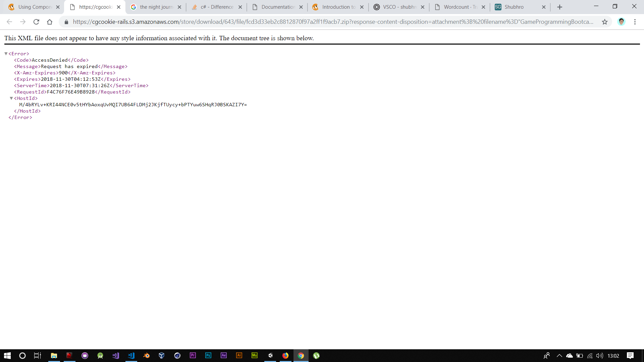This screenshot has width=644, height=362.
Task: Open a new browser tab
Action: [559, 7]
